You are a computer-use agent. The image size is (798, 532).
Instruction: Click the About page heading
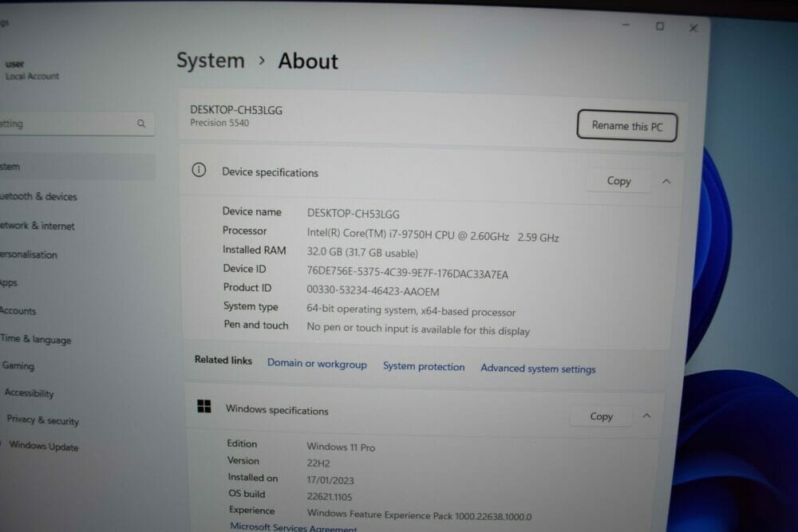(x=307, y=61)
